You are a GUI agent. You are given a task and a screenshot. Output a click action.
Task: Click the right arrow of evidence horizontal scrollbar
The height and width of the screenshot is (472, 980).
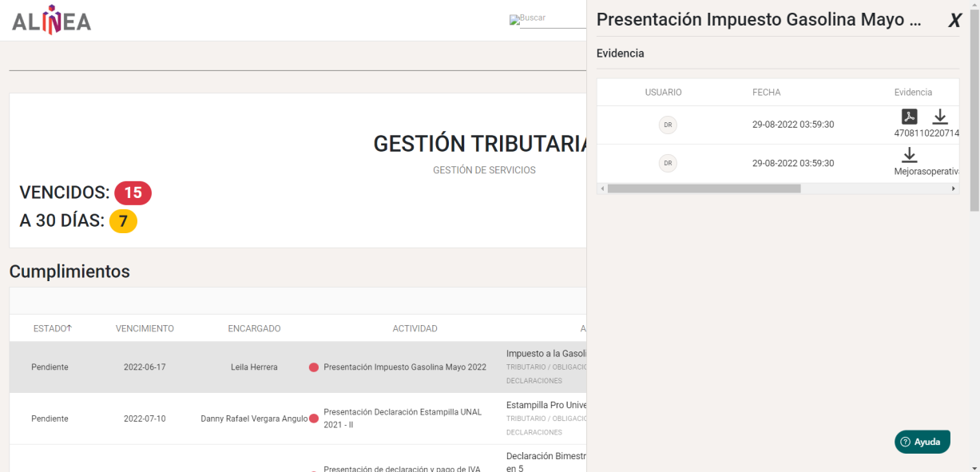(954, 188)
